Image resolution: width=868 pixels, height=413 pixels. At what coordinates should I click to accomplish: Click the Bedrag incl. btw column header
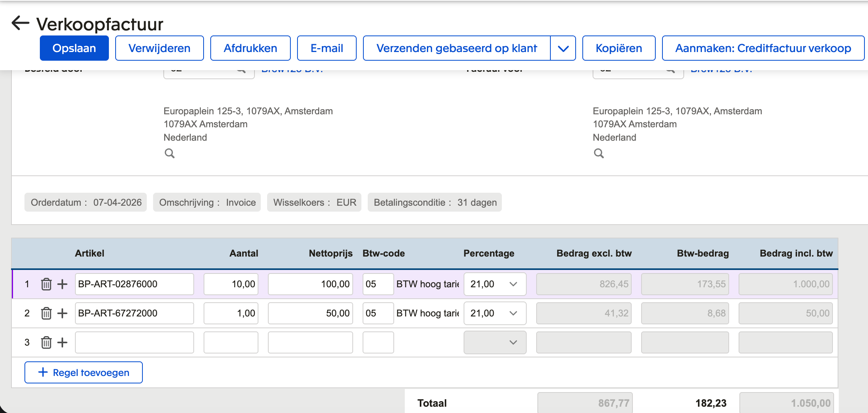point(796,253)
